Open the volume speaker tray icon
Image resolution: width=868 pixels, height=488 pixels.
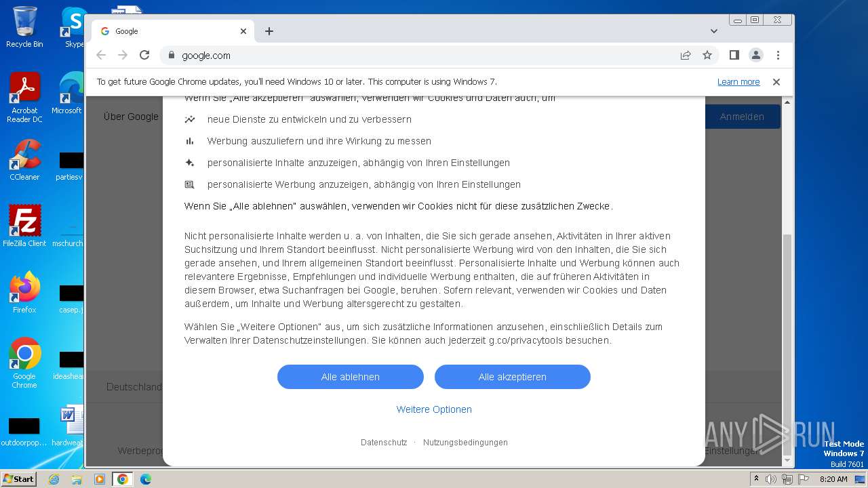tap(771, 479)
